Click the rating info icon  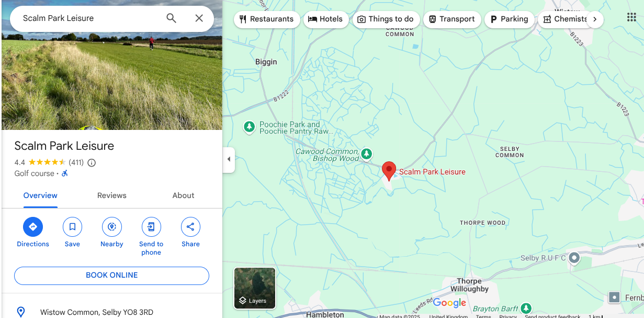[92, 162]
